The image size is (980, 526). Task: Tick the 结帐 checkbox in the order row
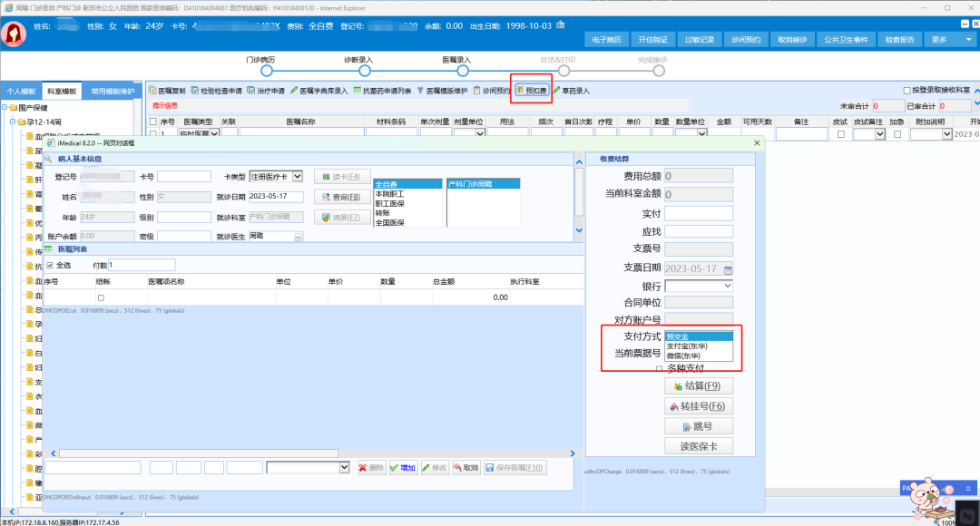click(x=101, y=298)
